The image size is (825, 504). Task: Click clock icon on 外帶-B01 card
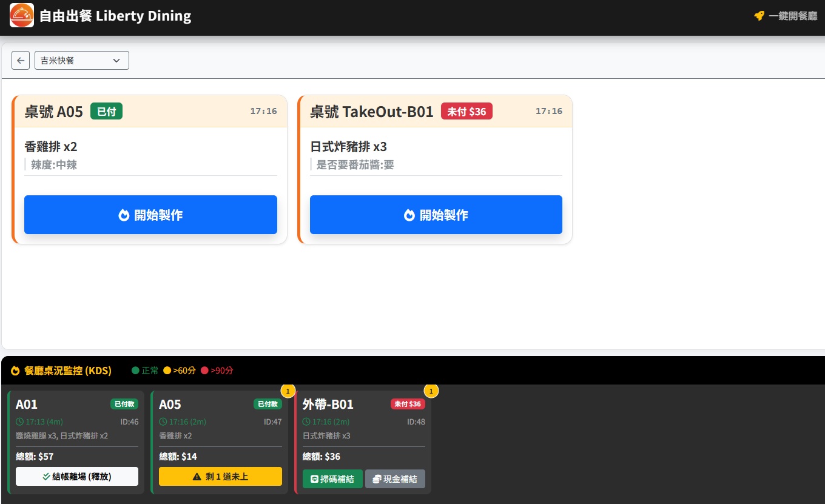coord(307,422)
